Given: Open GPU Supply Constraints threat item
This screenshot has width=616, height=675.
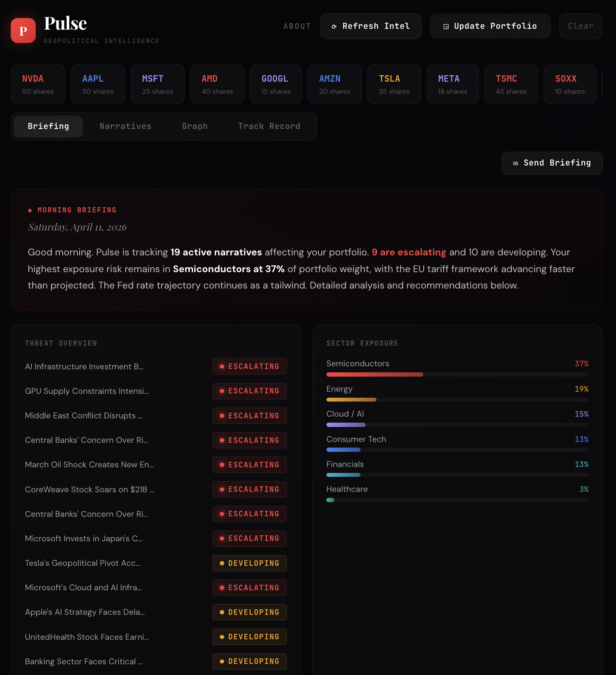Looking at the screenshot, I should click(x=87, y=391).
